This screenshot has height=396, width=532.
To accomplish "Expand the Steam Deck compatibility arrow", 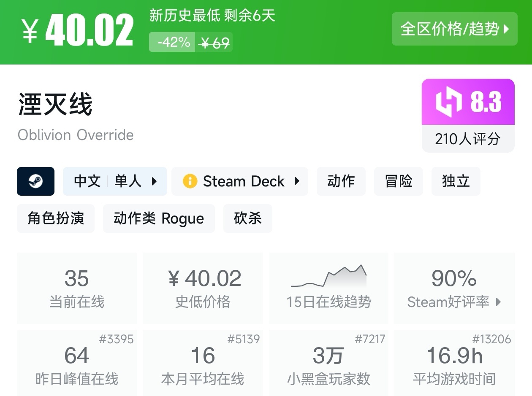I will coord(297,181).
